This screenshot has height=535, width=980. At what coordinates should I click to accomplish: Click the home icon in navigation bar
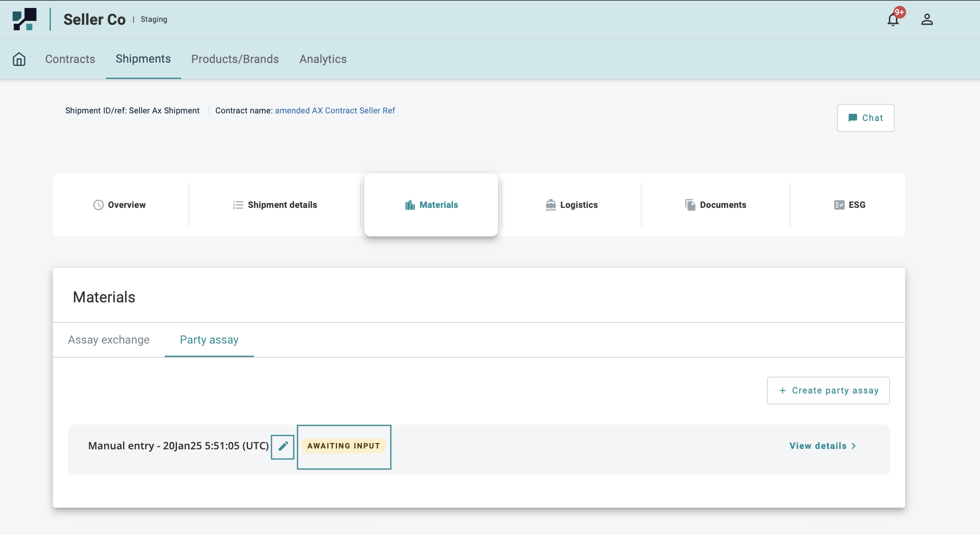pyautogui.click(x=19, y=59)
